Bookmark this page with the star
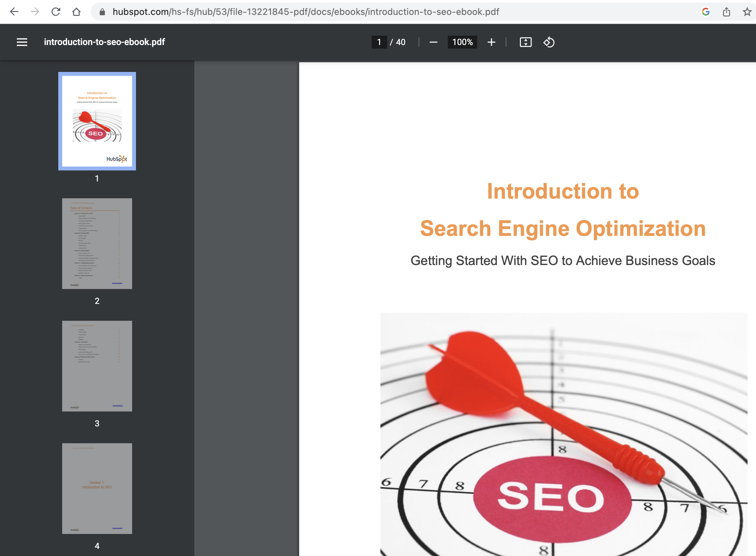Viewport: 756px width, 556px height. (747, 12)
